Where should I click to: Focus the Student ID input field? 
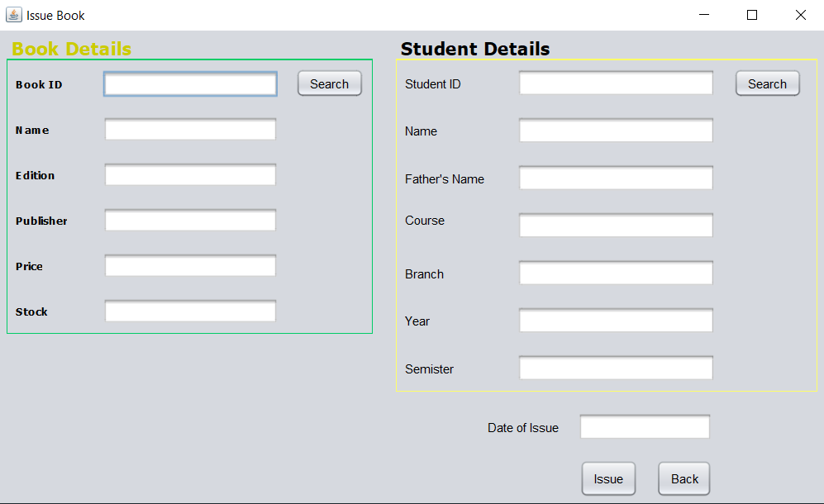[616, 83]
